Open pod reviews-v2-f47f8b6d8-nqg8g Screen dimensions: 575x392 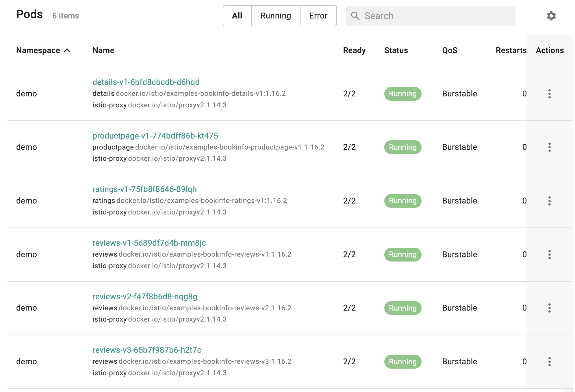pos(145,296)
